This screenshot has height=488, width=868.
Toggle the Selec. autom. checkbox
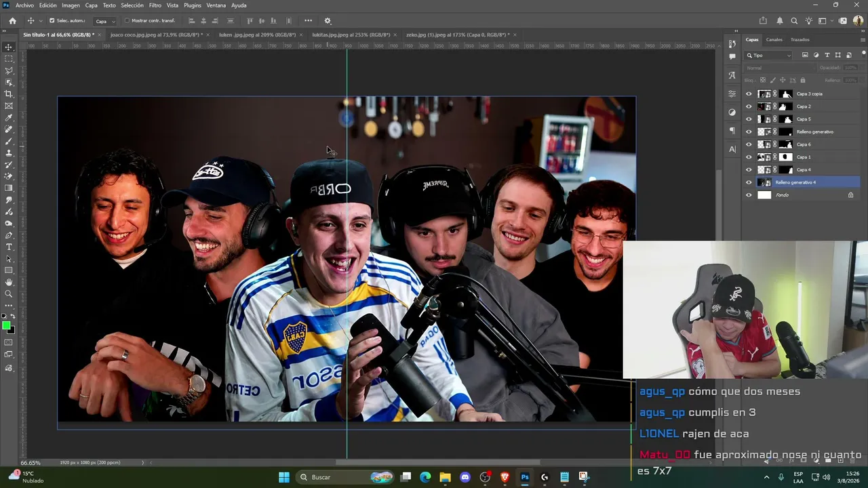click(x=52, y=21)
